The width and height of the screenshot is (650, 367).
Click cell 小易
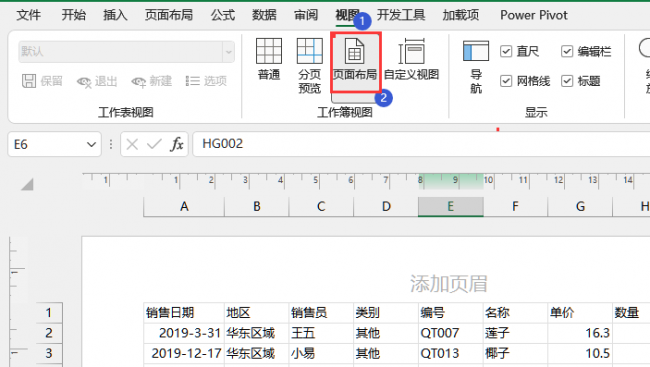(321, 353)
